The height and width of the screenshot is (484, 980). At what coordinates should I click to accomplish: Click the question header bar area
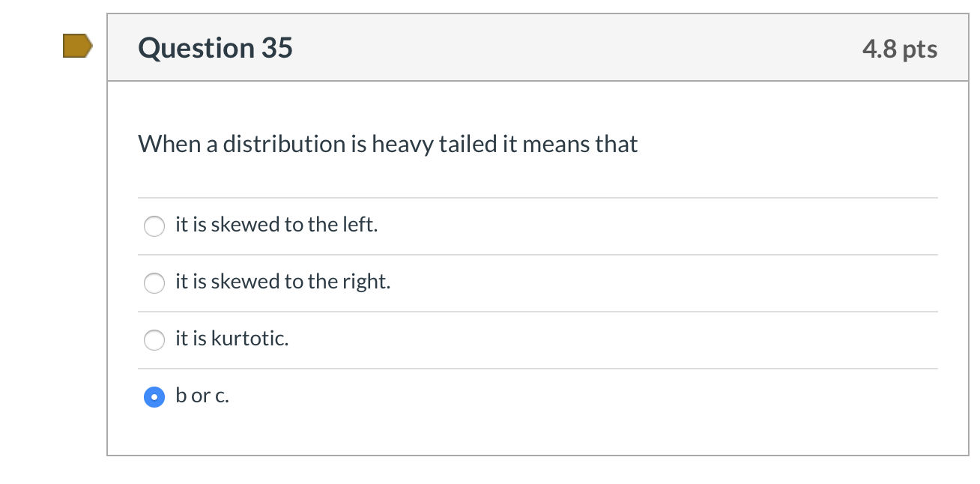click(x=524, y=46)
